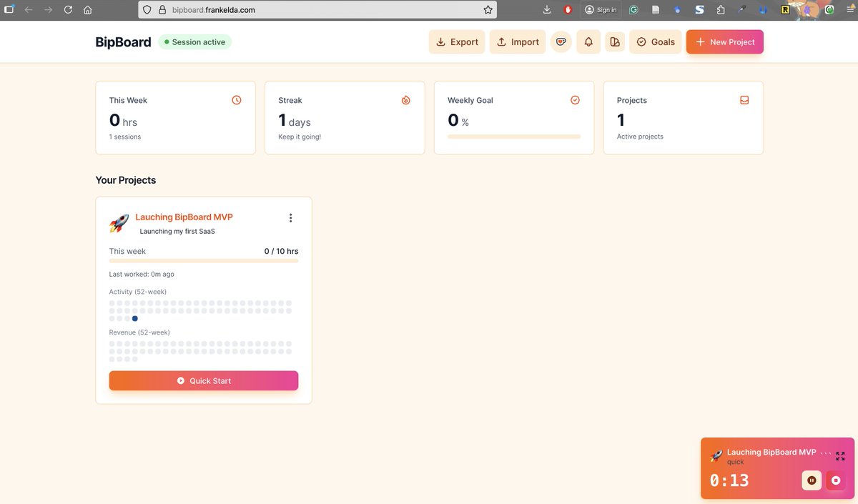
Task: Click the rocket emoji in the timer widget
Action: [716, 456]
